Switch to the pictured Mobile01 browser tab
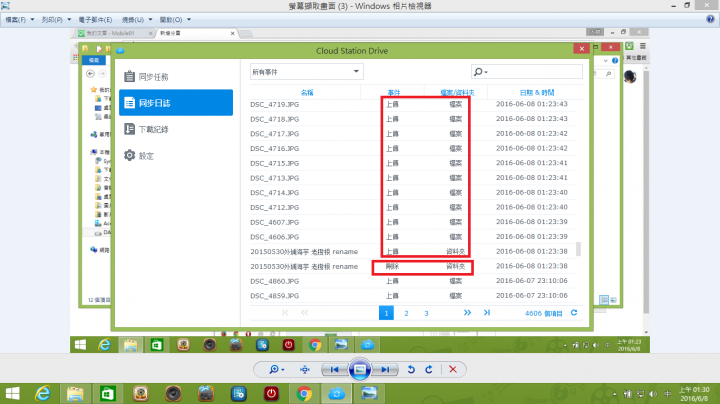This screenshot has height=404, width=720. pyautogui.click(x=115, y=33)
